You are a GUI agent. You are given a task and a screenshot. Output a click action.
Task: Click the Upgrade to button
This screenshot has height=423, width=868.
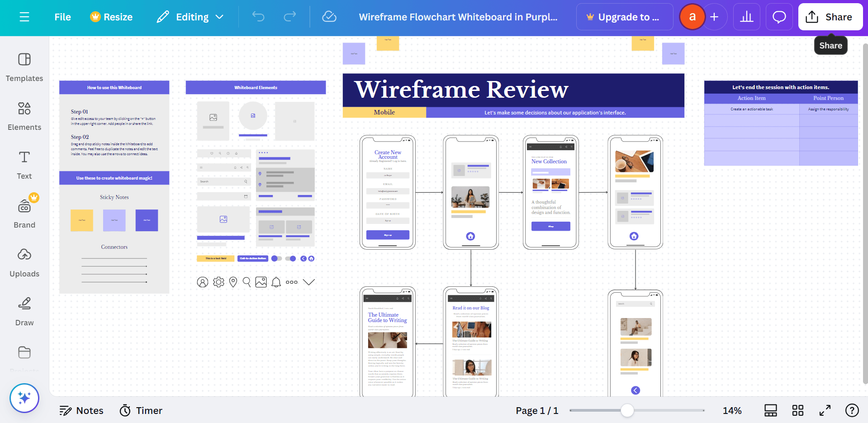[624, 17]
